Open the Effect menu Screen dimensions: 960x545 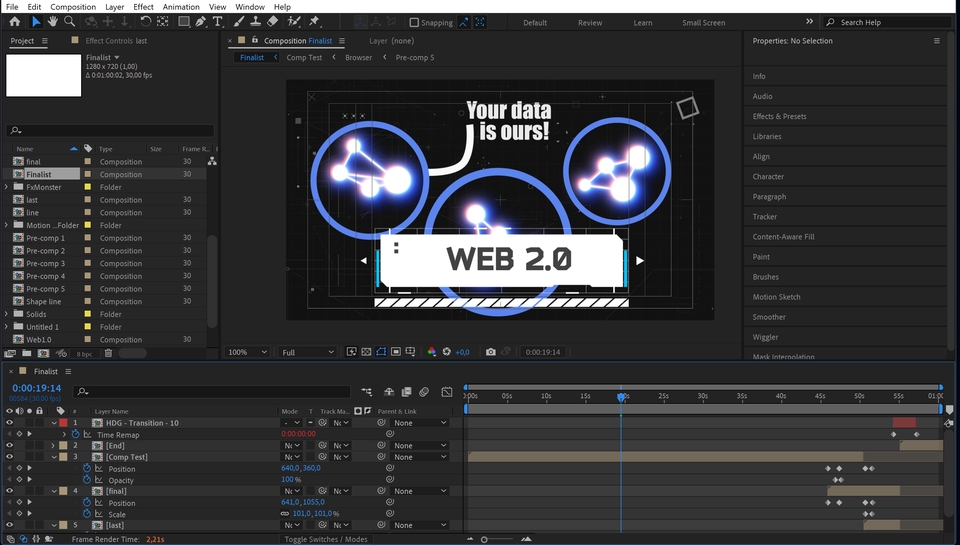click(x=143, y=7)
